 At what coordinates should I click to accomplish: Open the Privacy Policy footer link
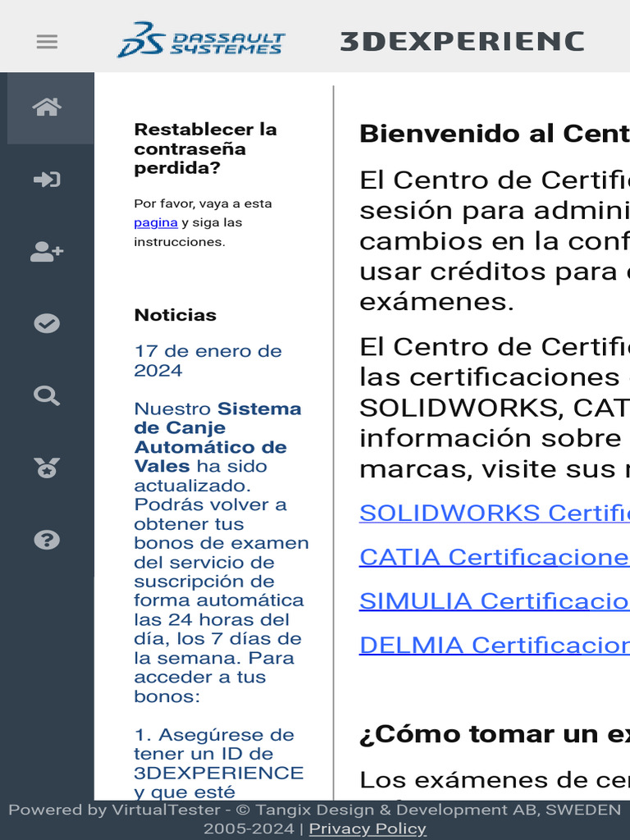367,829
